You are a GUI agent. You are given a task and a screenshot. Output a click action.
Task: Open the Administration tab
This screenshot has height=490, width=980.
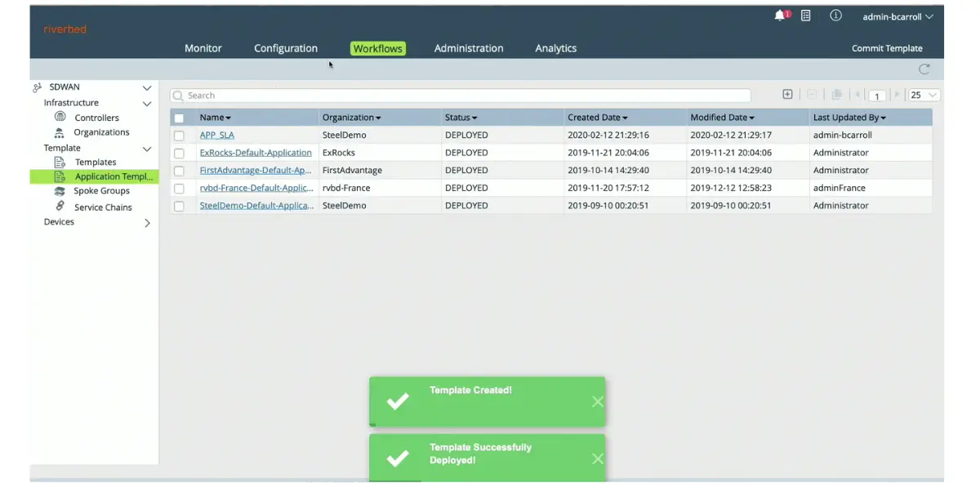tap(469, 48)
